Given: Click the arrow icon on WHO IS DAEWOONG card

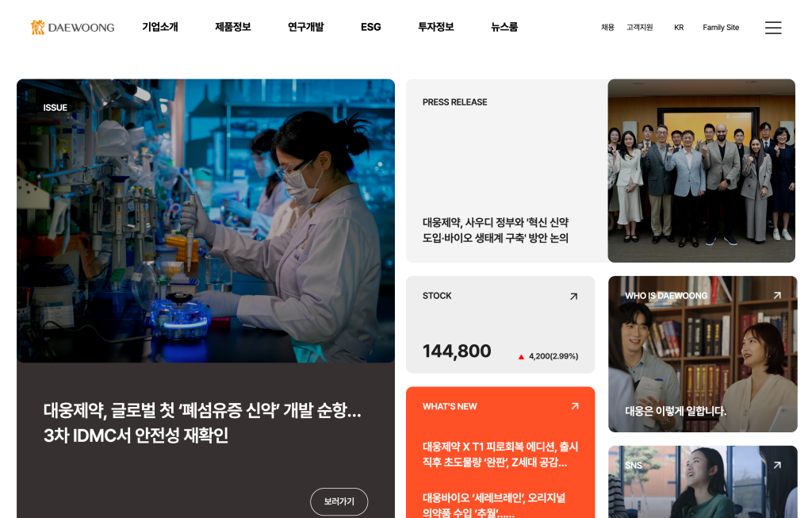Looking at the screenshot, I should tap(777, 295).
